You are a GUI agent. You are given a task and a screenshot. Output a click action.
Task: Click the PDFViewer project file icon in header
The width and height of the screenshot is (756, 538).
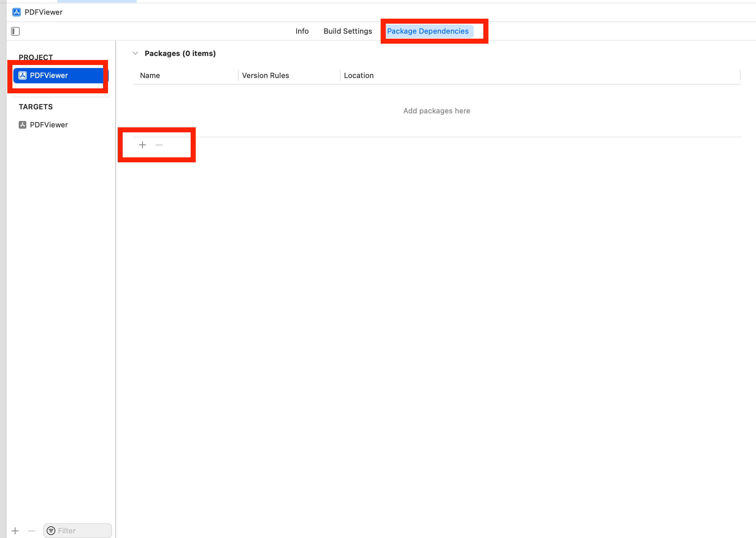[x=17, y=12]
